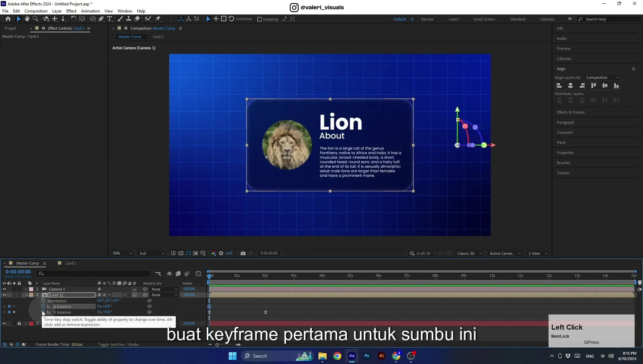This screenshot has width=643, height=364.
Task: Click the Card 1 layer color label swatch
Action: tap(31, 295)
